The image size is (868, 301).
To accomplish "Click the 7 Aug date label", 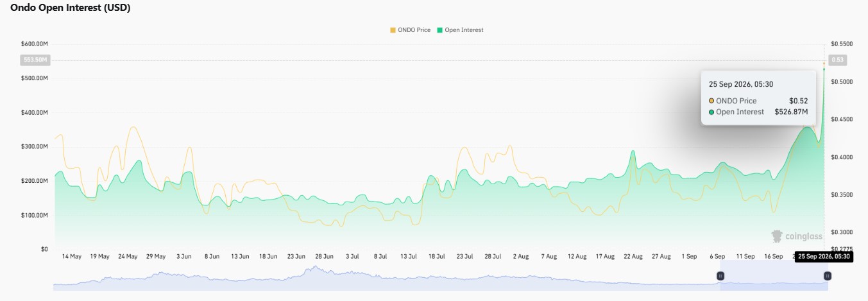I will 549,256.
